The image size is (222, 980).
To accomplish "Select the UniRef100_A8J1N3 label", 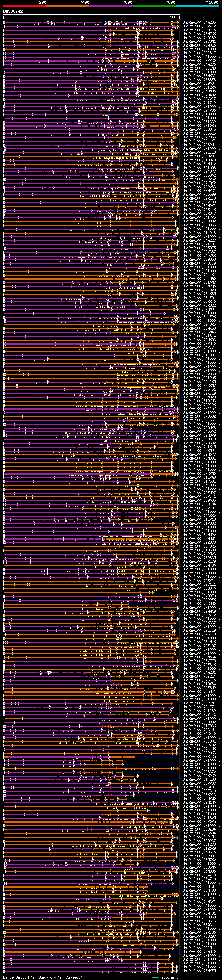I will tap(199, 68).
